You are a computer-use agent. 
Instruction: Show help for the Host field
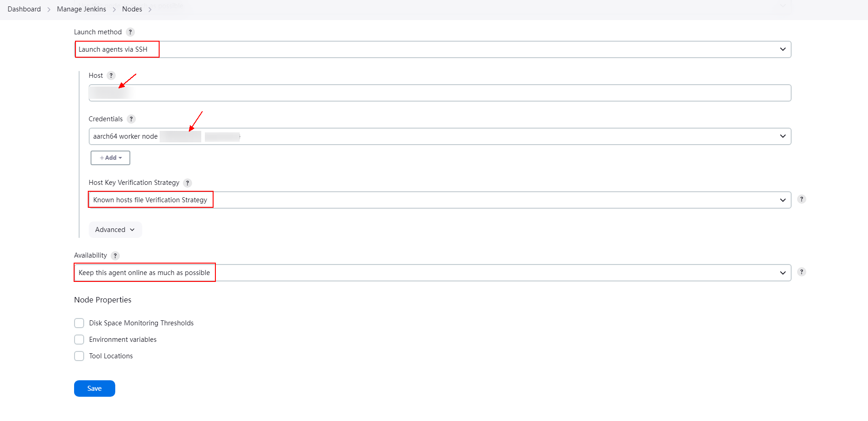click(111, 76)
